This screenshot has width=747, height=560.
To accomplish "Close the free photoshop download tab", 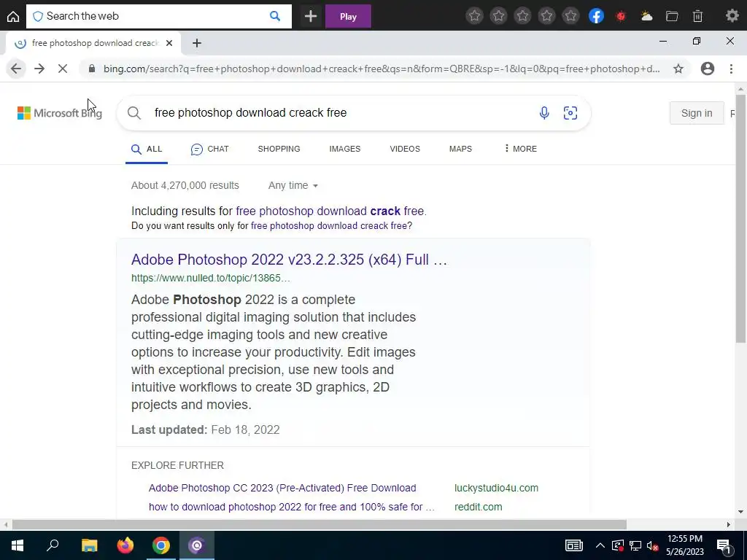I will 169,43.
